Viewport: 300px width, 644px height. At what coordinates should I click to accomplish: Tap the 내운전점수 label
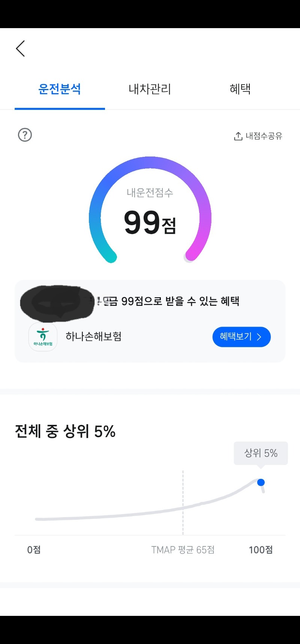[x=150, y=193]
